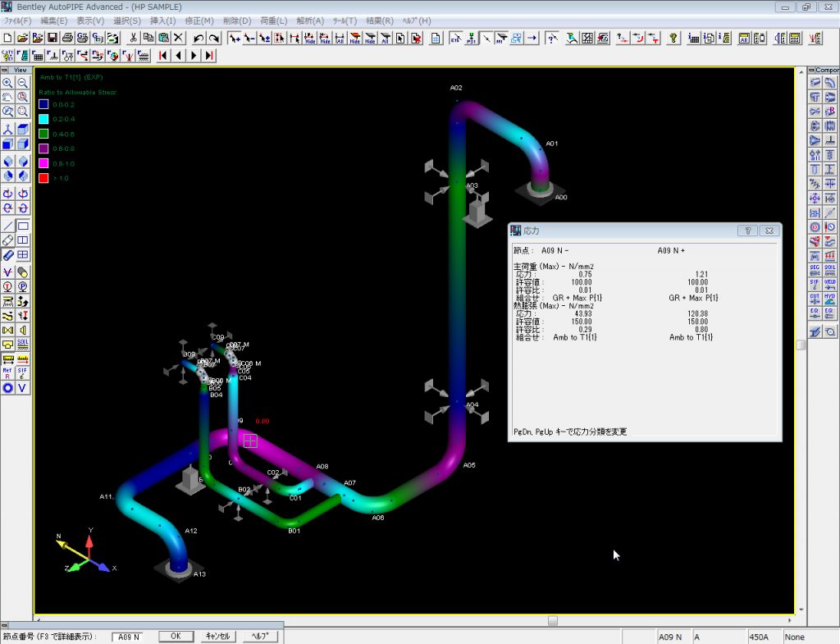Screen dimensions: 840x644
Task: Select the isometric view axes icon
Action: point(7,129)
